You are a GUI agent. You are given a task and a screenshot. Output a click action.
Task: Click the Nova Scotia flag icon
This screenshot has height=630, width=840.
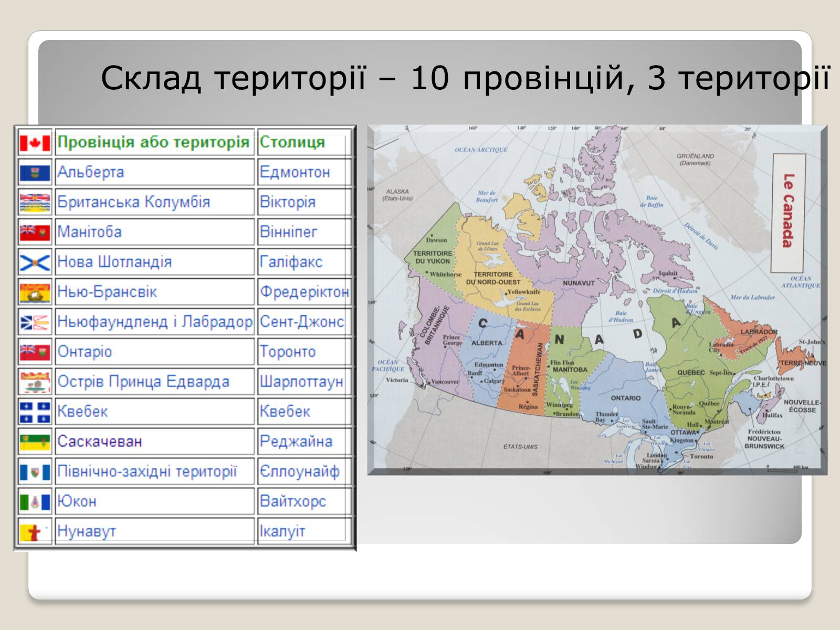35,262
